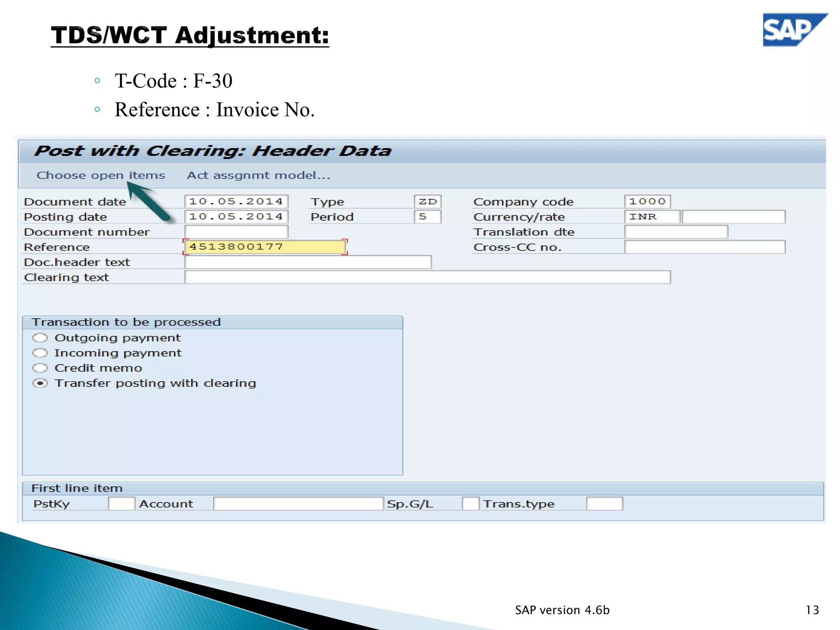The image size is (840, 630).
Task: Click the 'First line item' group header
Action: 77,488
